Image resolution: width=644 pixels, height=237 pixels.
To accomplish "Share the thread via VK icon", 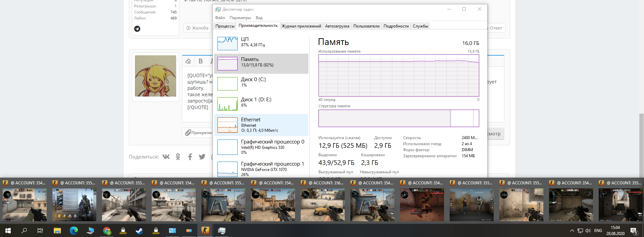I will click(x=166, y=157).
